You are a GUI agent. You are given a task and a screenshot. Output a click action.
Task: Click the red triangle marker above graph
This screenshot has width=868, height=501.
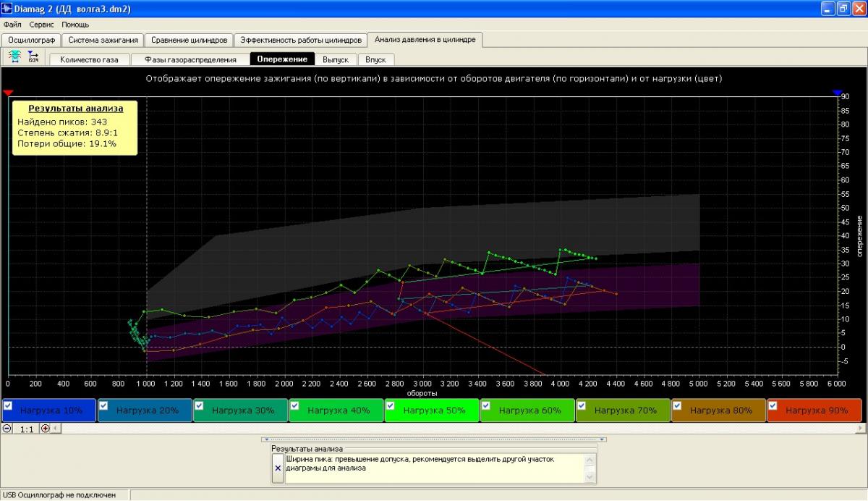click(8, 93)
